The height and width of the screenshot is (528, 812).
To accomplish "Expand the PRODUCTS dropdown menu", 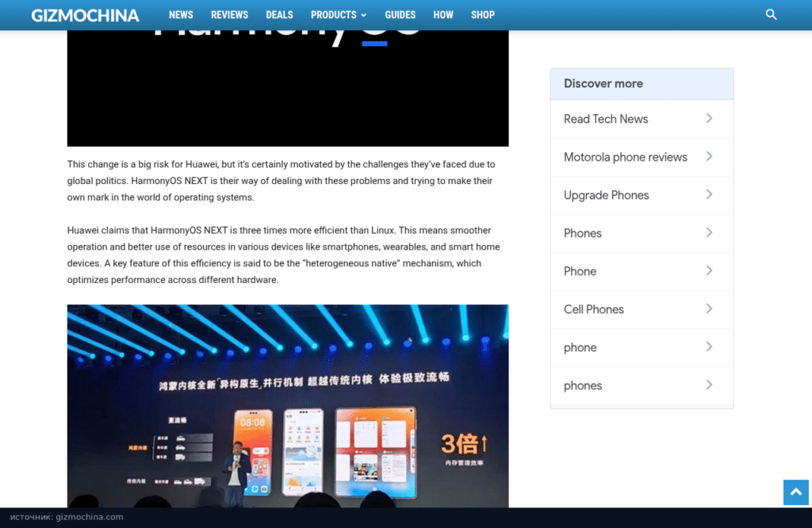I will click(x=339, y=15).
